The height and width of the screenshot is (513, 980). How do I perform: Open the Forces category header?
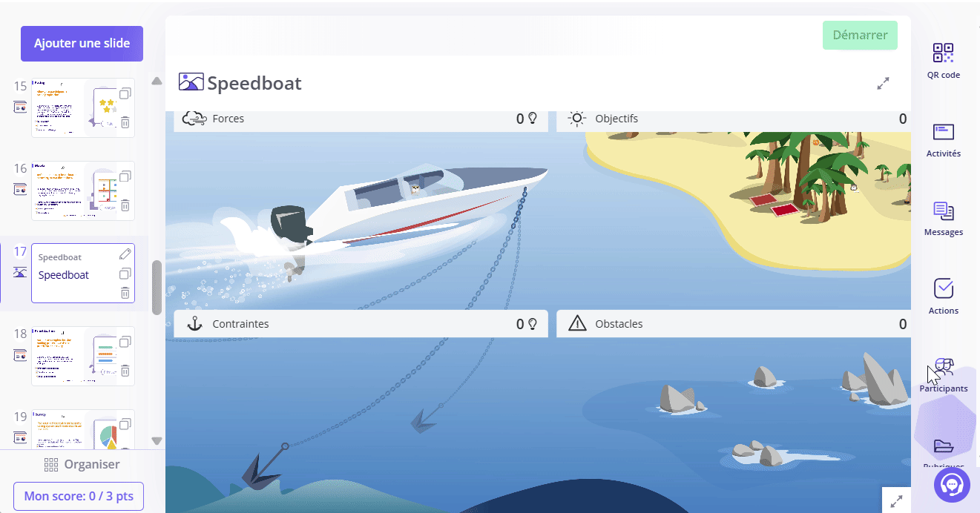point(361,119)
